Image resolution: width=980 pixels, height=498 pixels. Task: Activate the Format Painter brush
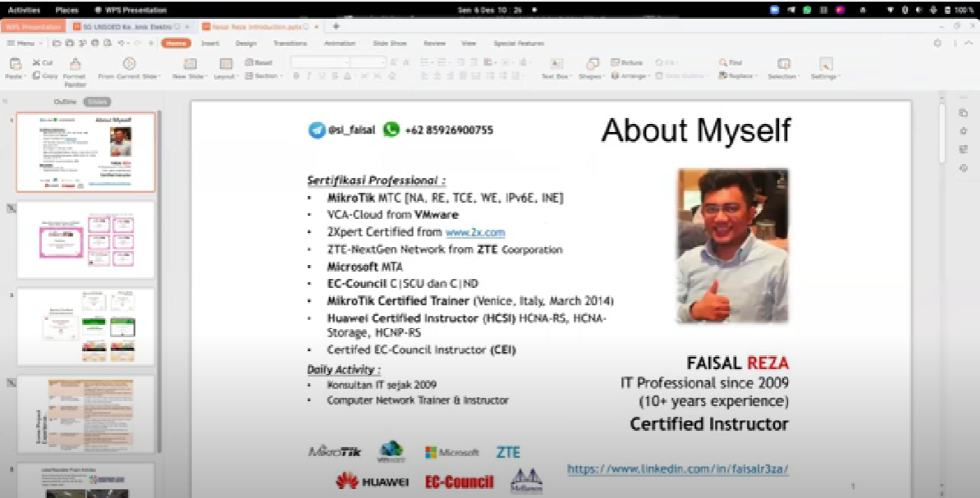coord(75,64)
